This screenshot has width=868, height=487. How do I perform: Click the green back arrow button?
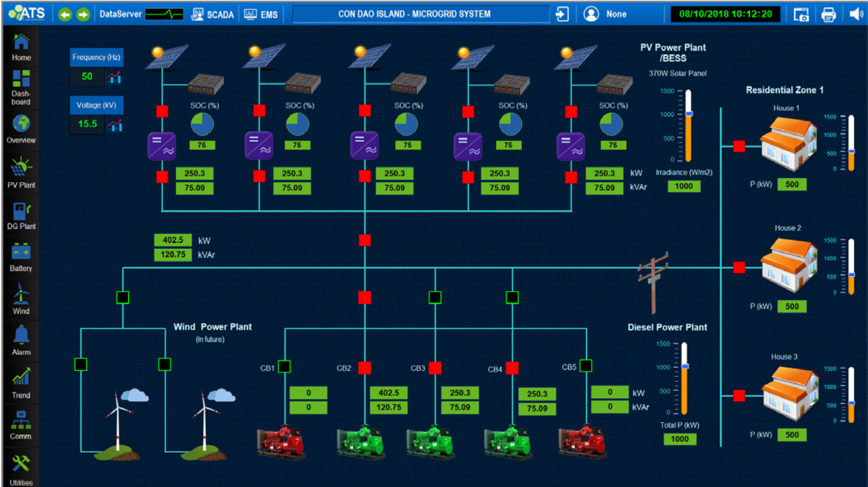click(65, 14)
